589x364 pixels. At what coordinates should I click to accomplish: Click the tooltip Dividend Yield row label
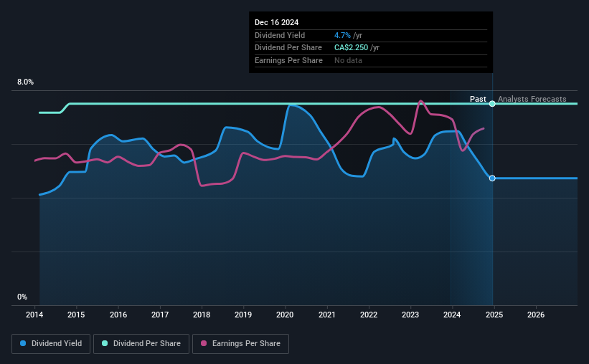click(280, 35)
